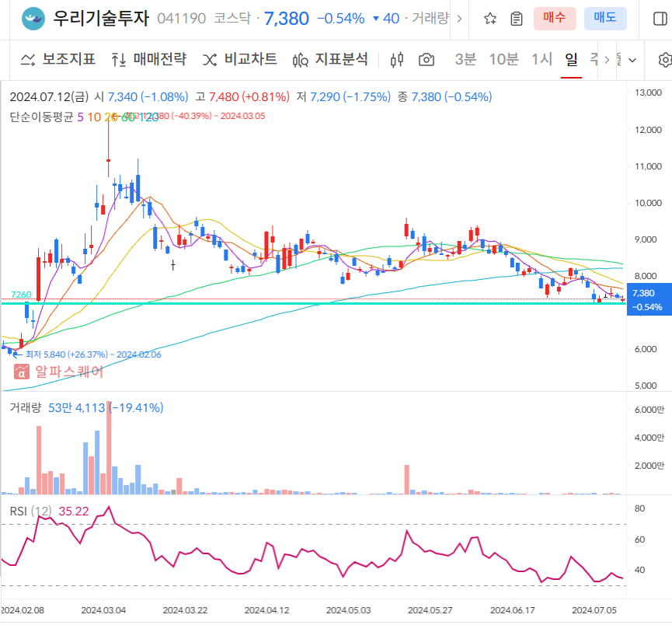Open chart settings via the gear icon
The height and width of the screenshot is (625, 672).
[x=664, y=59]
